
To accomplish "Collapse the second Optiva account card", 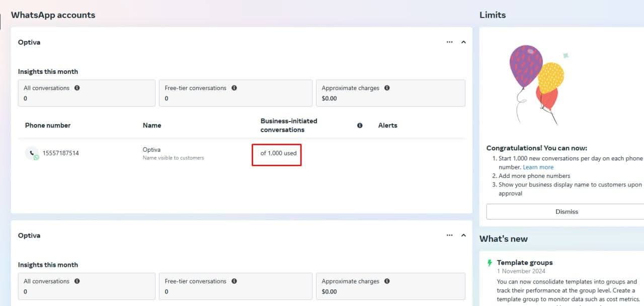I will (x=463, y=235).
